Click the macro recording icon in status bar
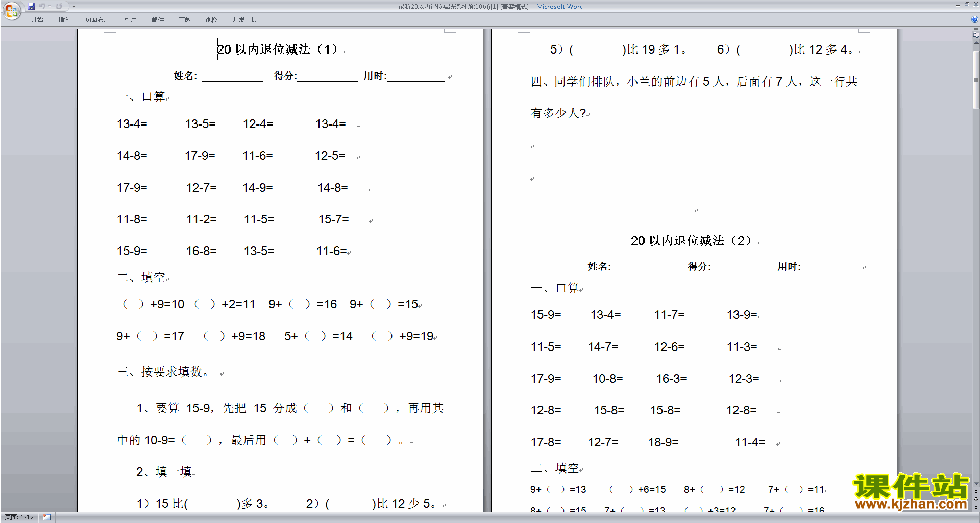 pyautogui.click(x=46, y=517)
